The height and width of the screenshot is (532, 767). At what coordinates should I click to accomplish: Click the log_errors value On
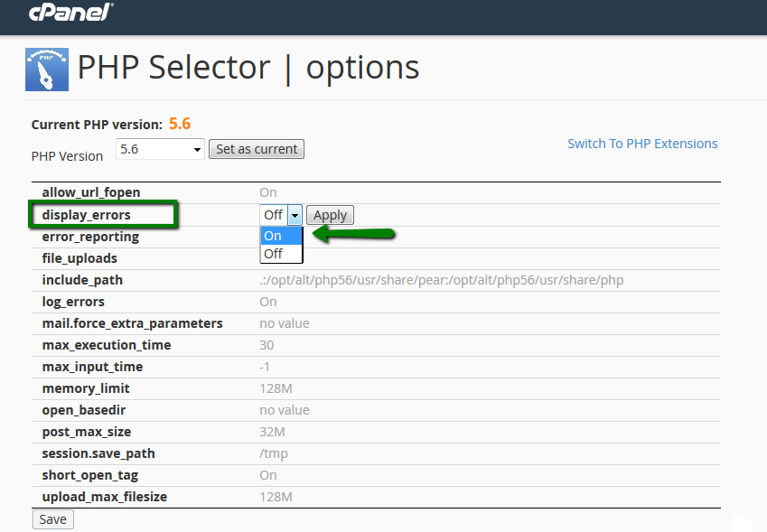(x=268, y=302)
